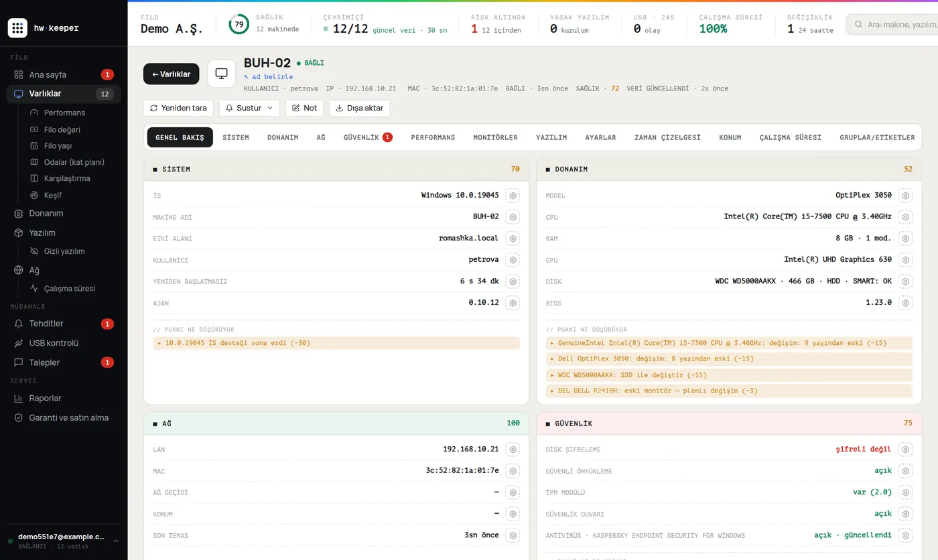Screen dimensions: 938x560
Task: Click the health score ring showing 79
Action: click(x=239, y=25)
